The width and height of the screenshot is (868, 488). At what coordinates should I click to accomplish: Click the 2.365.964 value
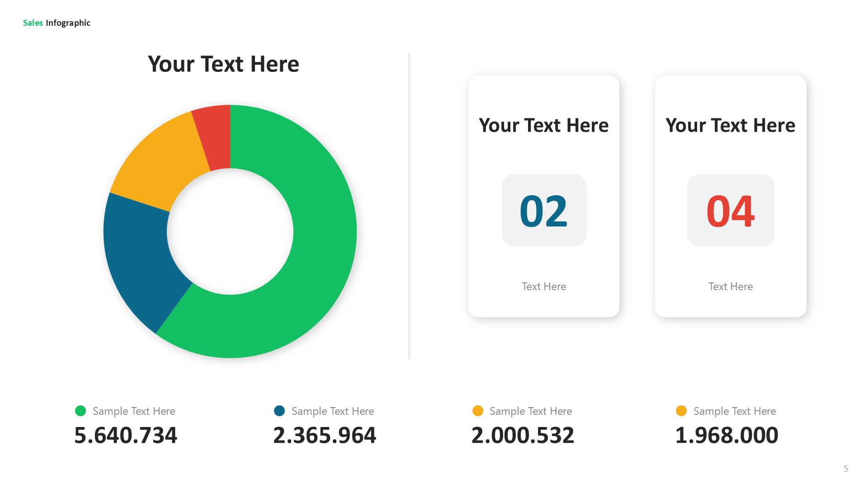coord(325,435)
